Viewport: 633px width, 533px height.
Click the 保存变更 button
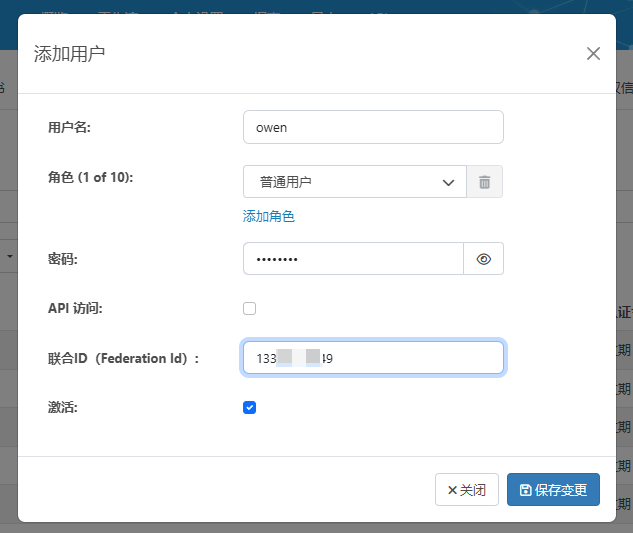pyautogui.click(x=553, y=490)
